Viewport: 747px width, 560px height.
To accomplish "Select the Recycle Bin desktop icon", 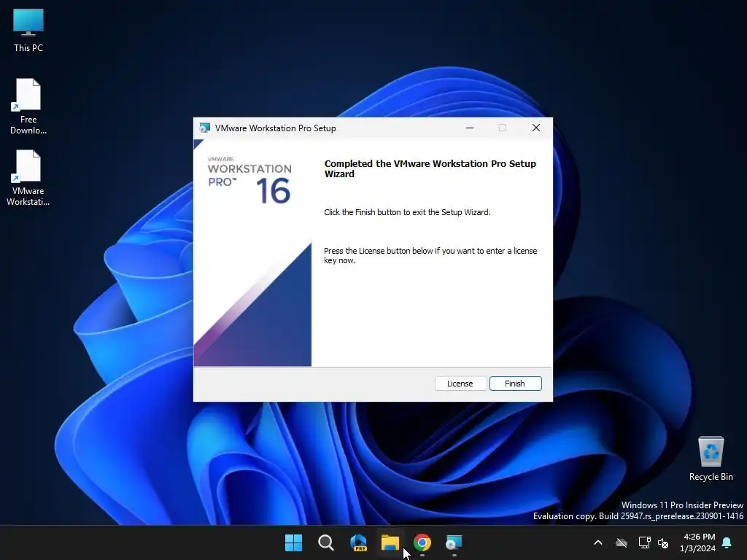I will coord(711,458).
